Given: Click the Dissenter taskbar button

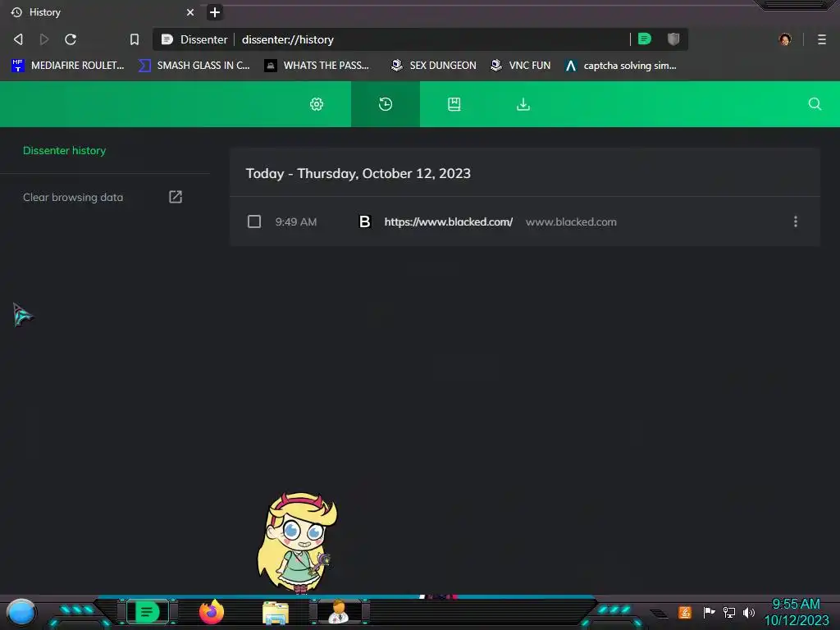Looking at the screenshot, I should pyautogui.click(x=148, y=612).
